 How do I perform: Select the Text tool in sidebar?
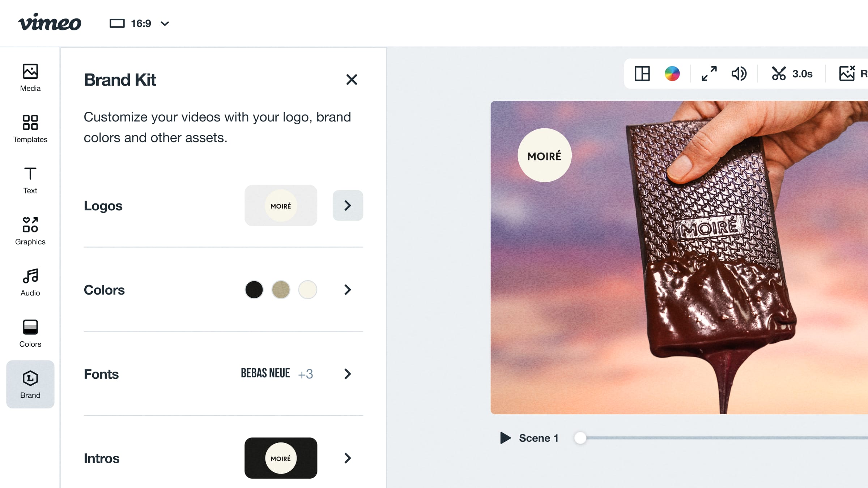tap(30, 180)
